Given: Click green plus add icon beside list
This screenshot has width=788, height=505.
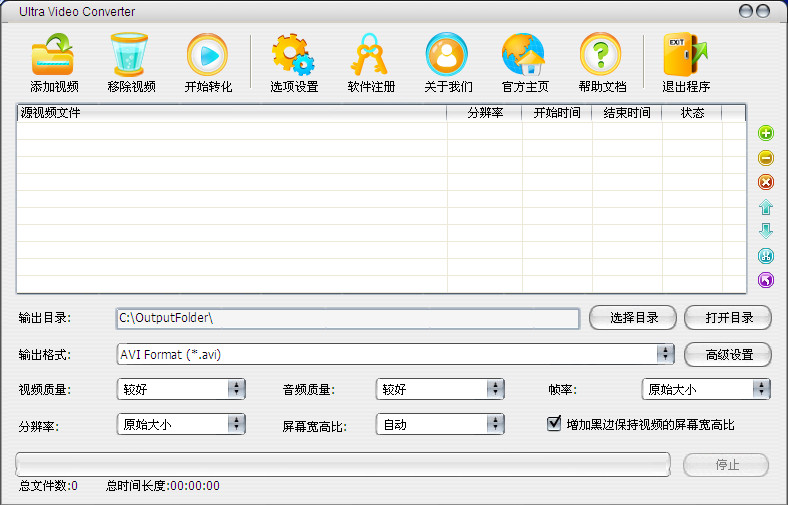Looking at the screenshot, I should [765, 133].
